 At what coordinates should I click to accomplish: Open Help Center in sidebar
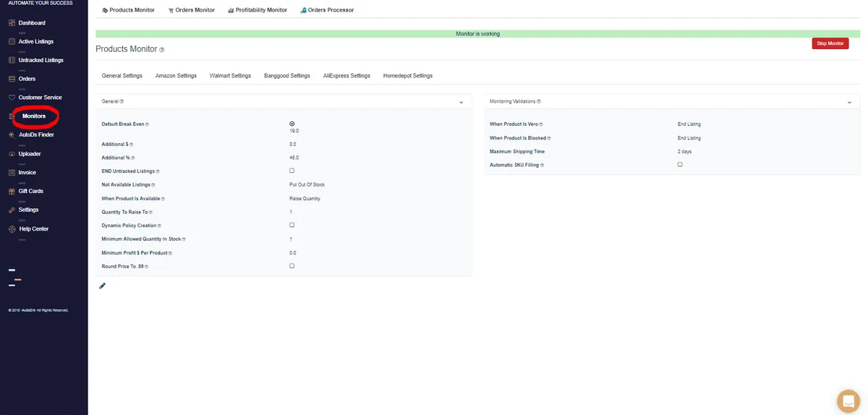click(x=34, y=228)
